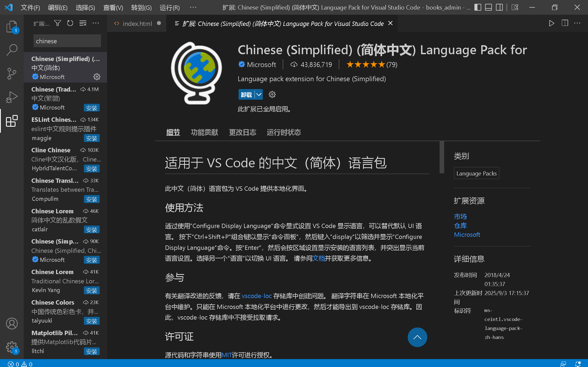
Task: Open the 文档 documentation link
Action: (318, 258)
